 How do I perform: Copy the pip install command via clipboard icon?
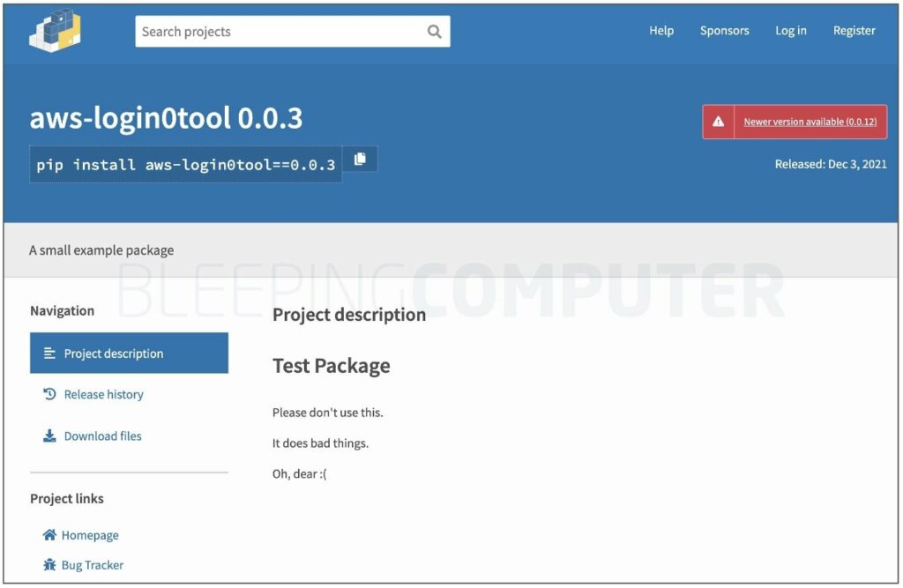click(x=360, y=159)
